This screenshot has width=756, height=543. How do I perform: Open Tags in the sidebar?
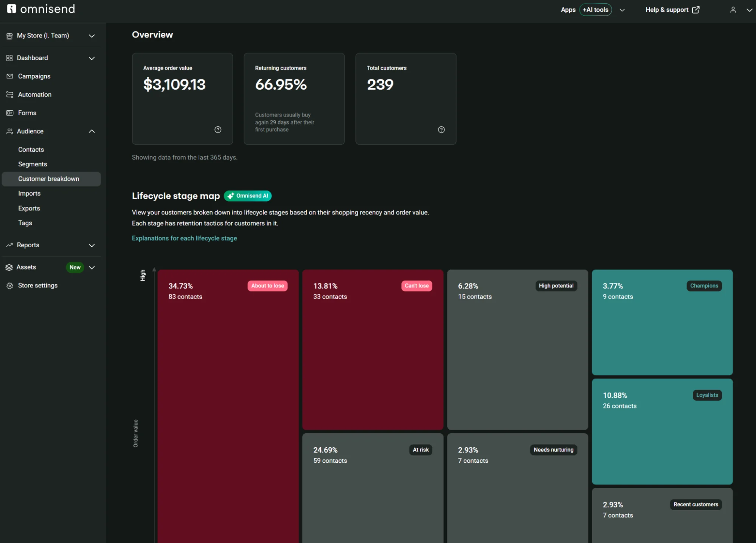tap(25, 223)
